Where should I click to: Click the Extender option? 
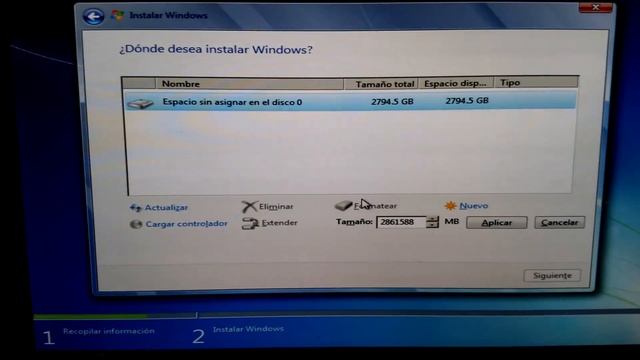[280, 223]
